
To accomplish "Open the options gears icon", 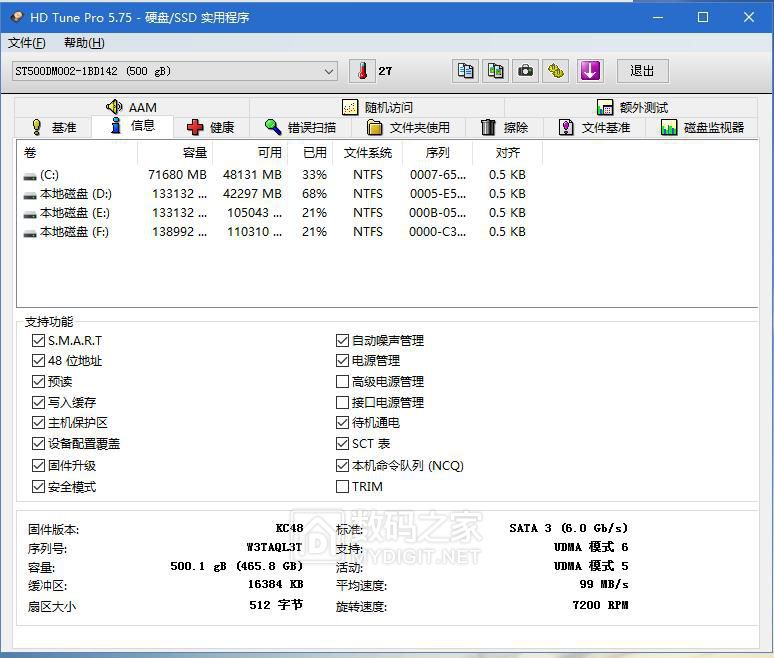I will [x=557, y=71].
